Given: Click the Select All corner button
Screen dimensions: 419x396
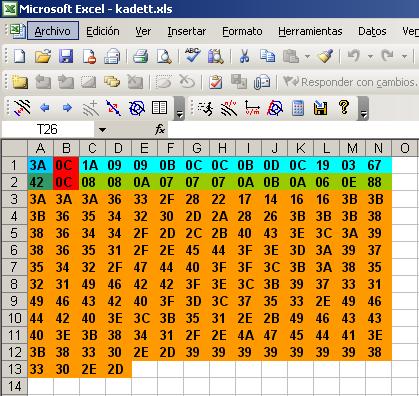Looking at the screenshot, I should click(14, 148).
